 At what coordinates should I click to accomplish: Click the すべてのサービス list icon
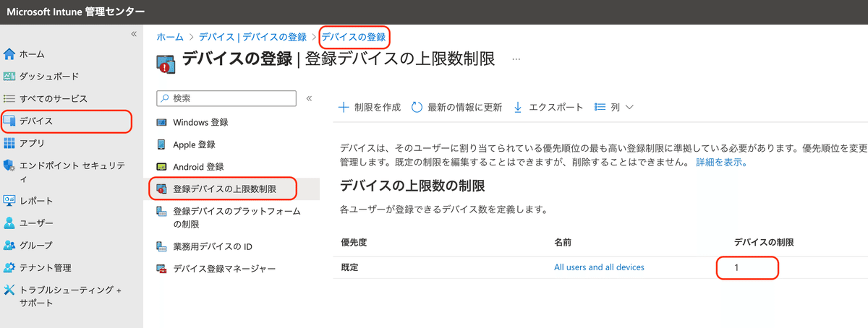click(9, 98)
